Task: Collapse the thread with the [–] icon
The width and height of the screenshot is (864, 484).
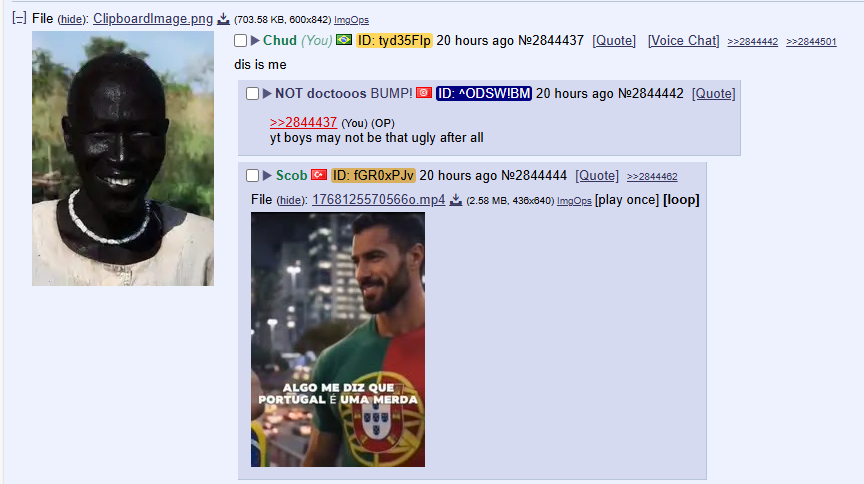Action: tap(19, 18)
